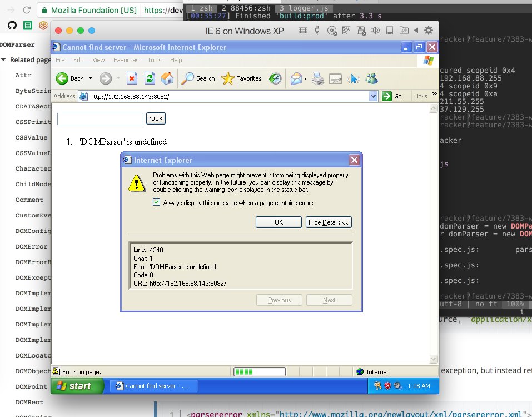Image resolution: width=532 pixels, height=417 pixels.
Task: Switch to terminal tab '3 logger.js'
Action: tap(304, 8)
